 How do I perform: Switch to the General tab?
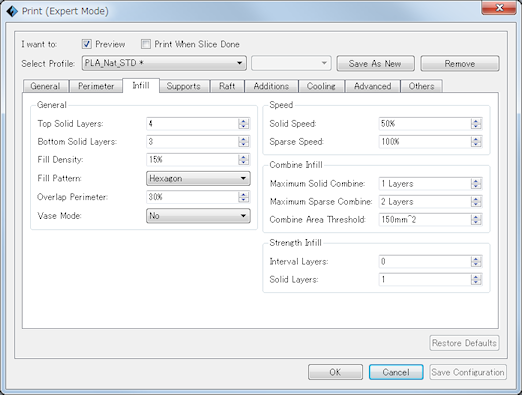46,86
